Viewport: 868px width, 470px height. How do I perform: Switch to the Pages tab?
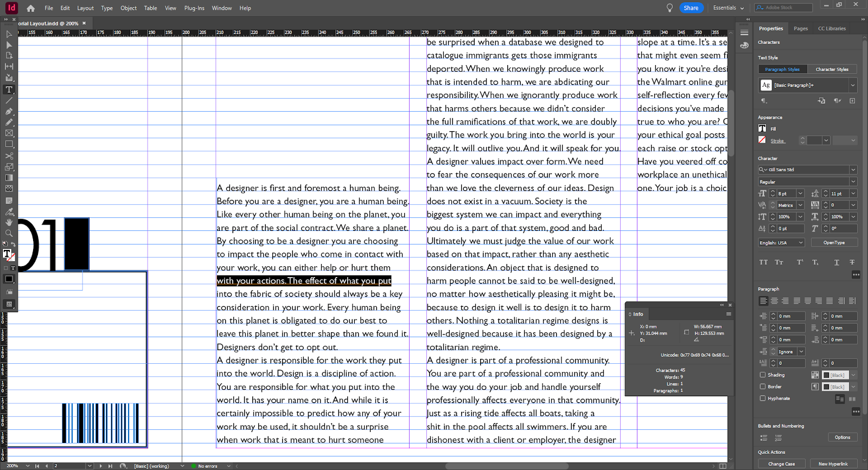[801, 29]
